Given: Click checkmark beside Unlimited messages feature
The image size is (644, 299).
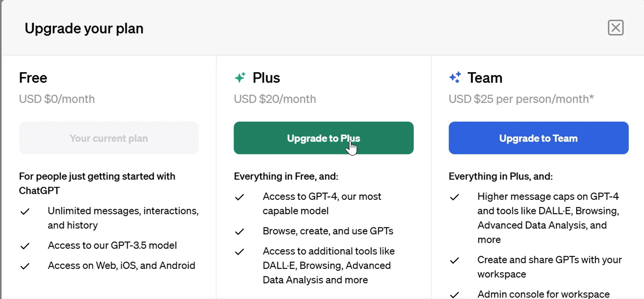Looking at the screenshot, I should 25,212.
